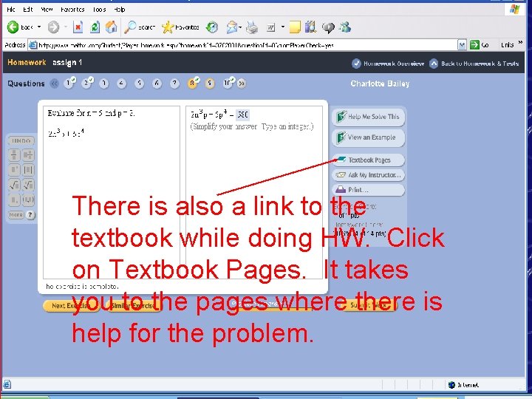Insert a square root template

coord(14,185)
